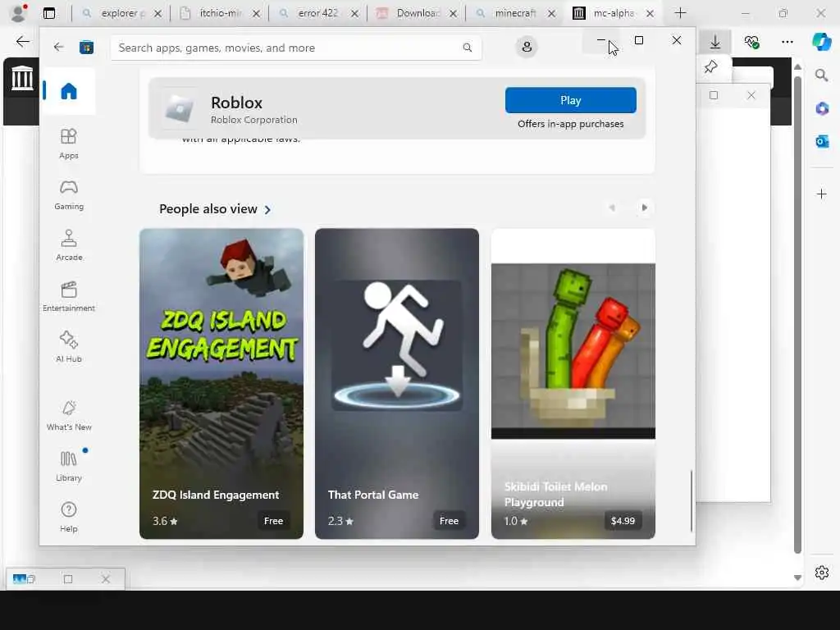This screenshot has height=630, width=840.
Task: Open the Home section in Microsoft Store sidebar
Action: (69, 91)
